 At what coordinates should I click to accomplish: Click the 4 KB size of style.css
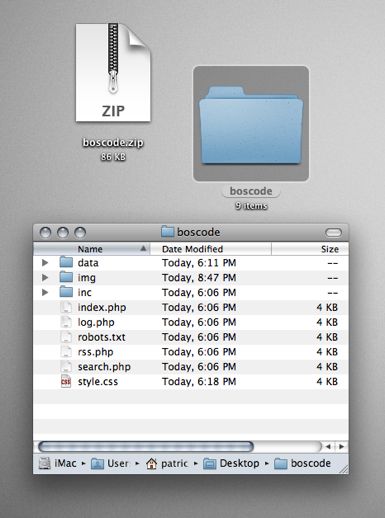click(x=327, y=382)
